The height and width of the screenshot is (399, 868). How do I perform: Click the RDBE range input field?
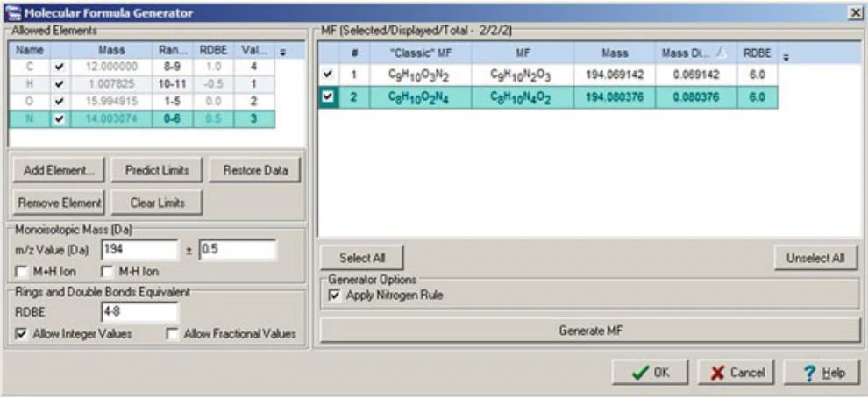coord(140,312)
